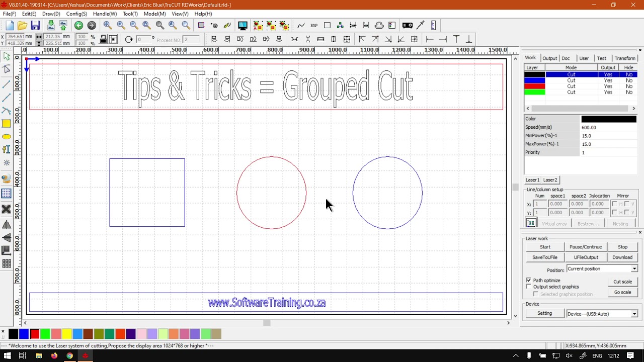Click the black X delete tool

[7, 209]
